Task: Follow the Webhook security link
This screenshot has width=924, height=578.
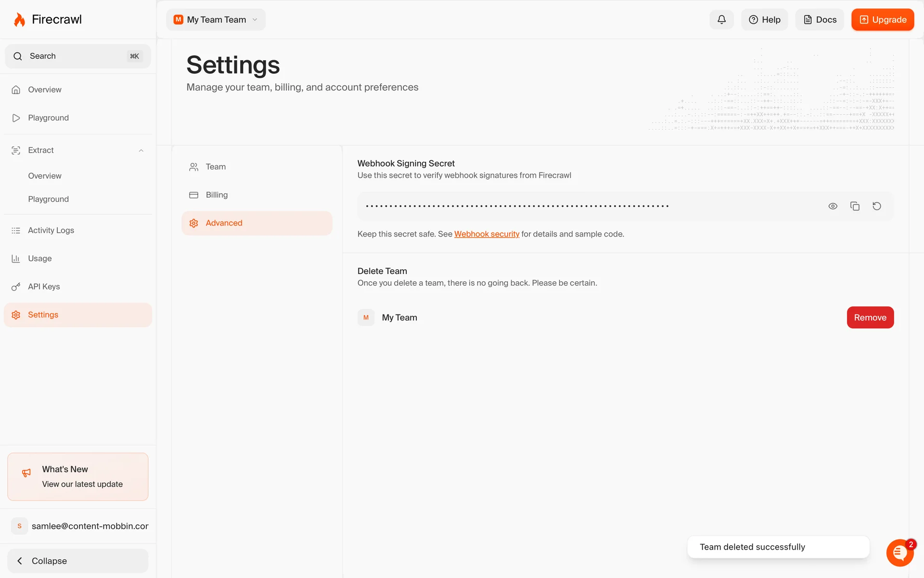Action: tap(487, 234)
